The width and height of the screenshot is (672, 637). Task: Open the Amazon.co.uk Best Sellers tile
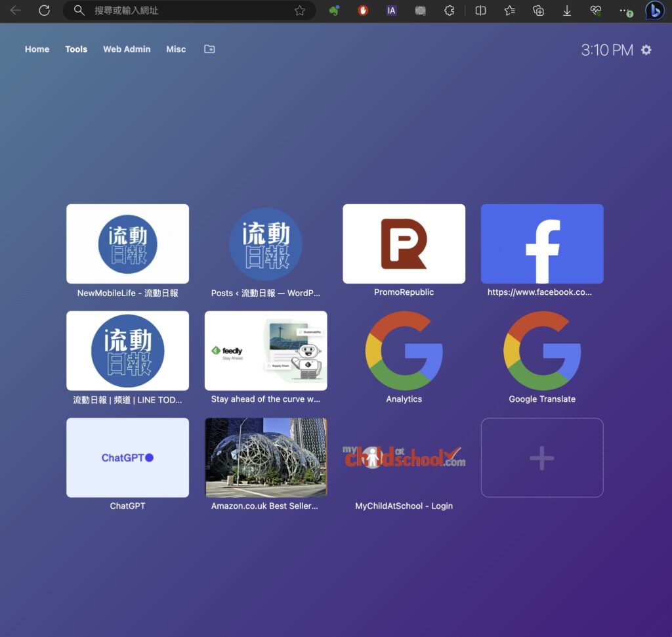(x=266, y=458)
